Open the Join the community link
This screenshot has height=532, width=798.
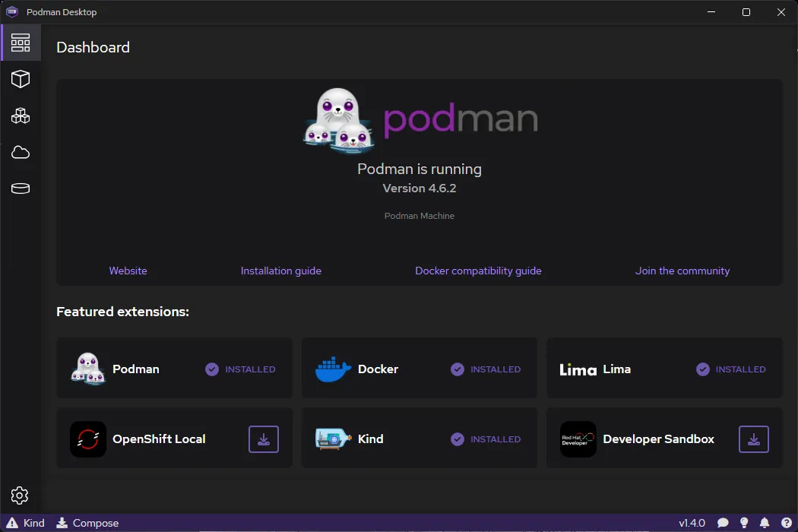click(682, 271)
